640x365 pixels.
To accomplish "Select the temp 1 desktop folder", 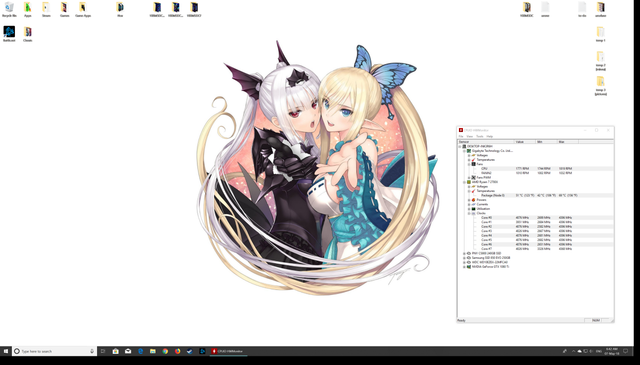I will click(600, 34).
